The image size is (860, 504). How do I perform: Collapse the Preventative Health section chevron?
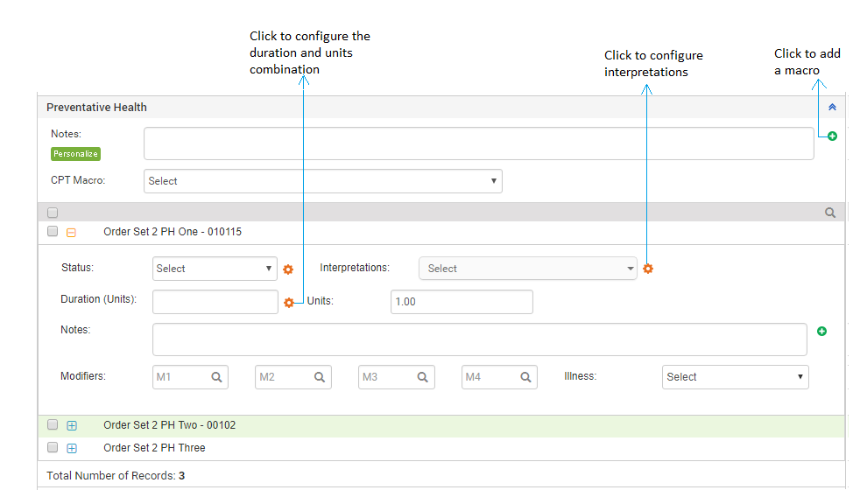(832, 108)
